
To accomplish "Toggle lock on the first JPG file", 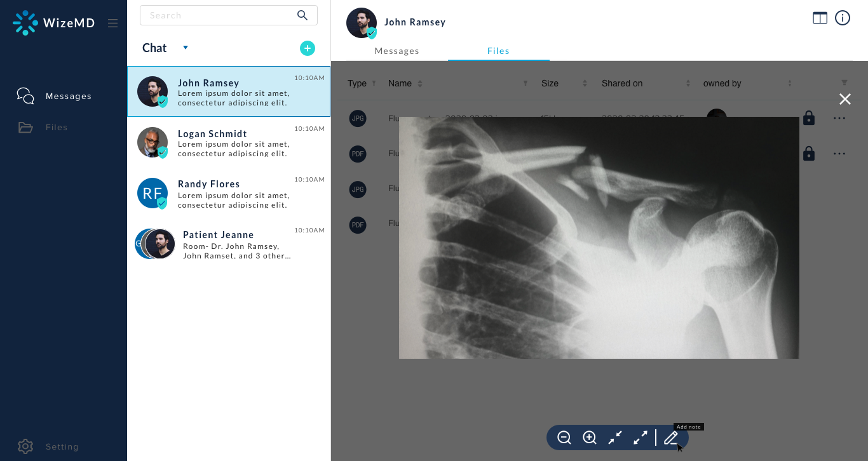I will point(809,118).
